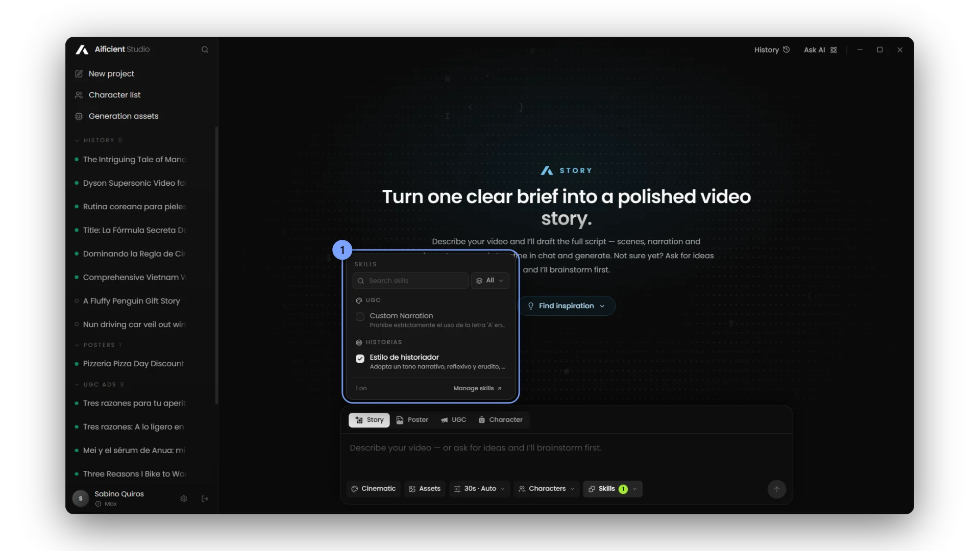
Task: Collapse the History section
Action: click(x=98, y=140)
